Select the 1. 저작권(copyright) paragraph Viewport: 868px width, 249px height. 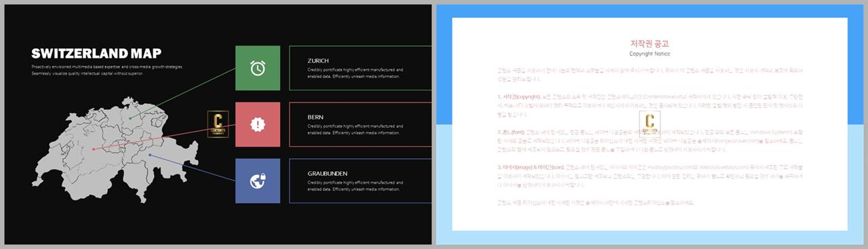pyautogui.click(x=650, y=106)
